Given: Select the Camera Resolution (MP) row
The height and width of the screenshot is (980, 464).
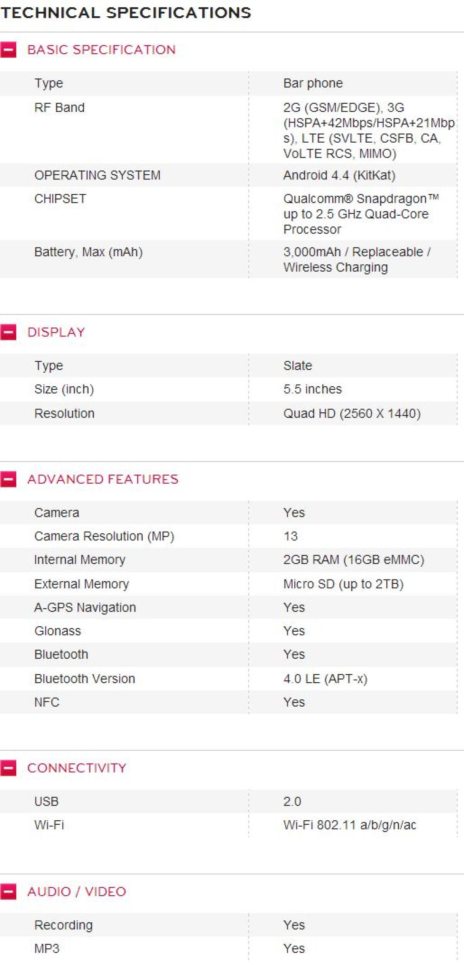Looking at the screenshot, I should (104, 536).
